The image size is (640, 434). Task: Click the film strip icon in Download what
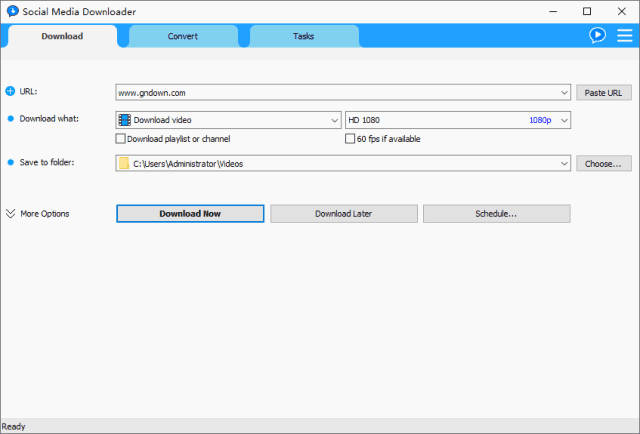pos(124,120)
